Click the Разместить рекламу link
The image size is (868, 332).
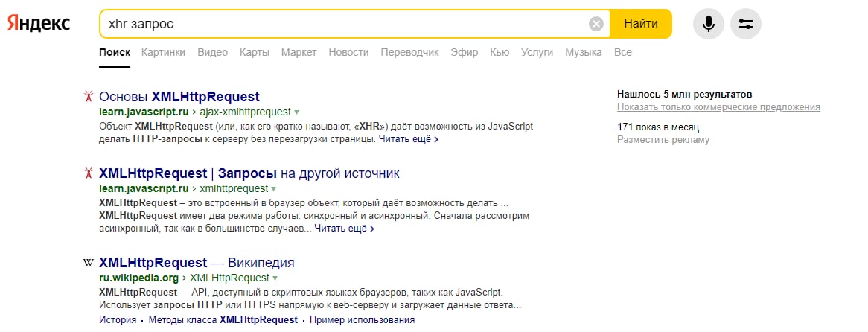point(663,140)
